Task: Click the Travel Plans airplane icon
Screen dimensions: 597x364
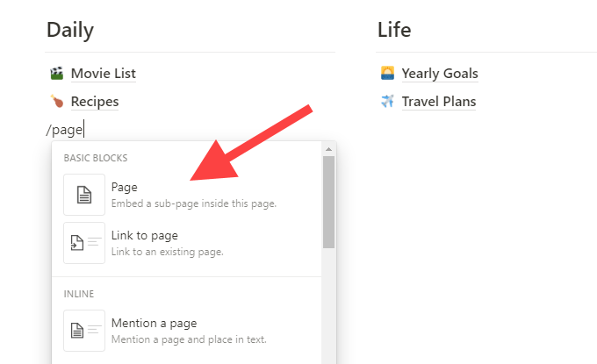Action: (x=387, y=102)
